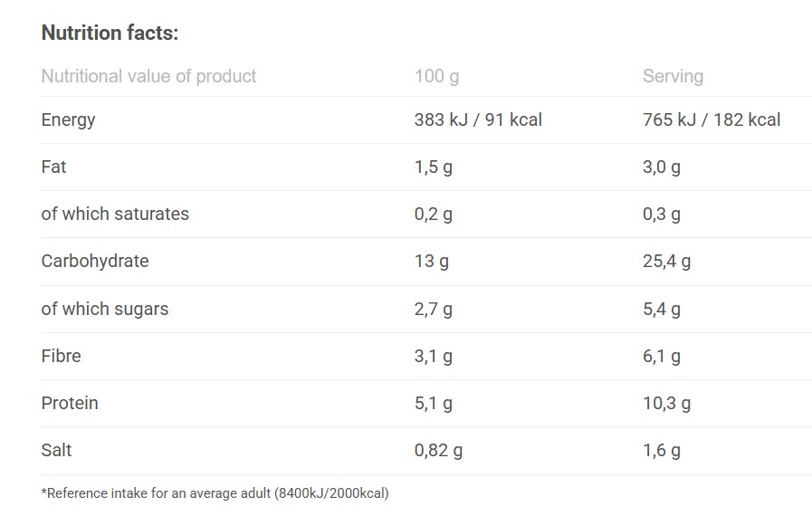The image size is (812, 516).
Task: Click the Protein row label
Action: pyautogui.click(x=70, y=403)
